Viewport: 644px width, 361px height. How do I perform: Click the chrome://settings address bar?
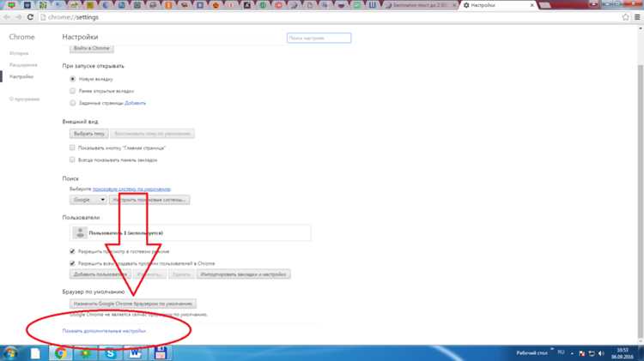pos(329,17)
